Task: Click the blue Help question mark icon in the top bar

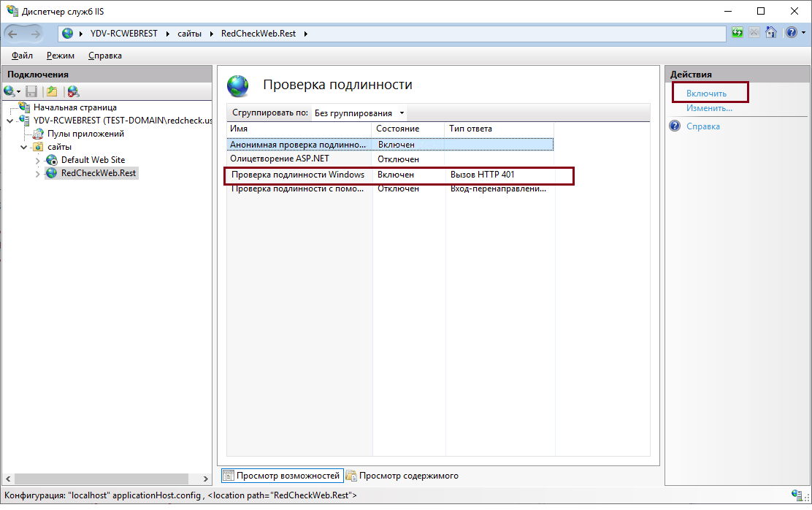Action: (x=790, y=33)
